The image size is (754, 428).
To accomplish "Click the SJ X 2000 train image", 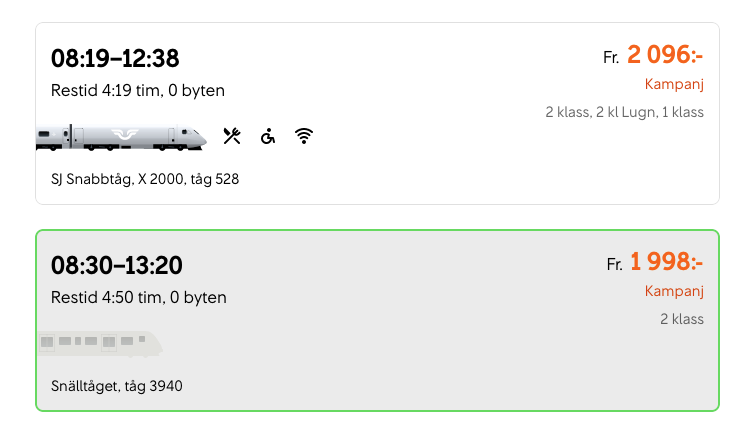I will (121, 137).
